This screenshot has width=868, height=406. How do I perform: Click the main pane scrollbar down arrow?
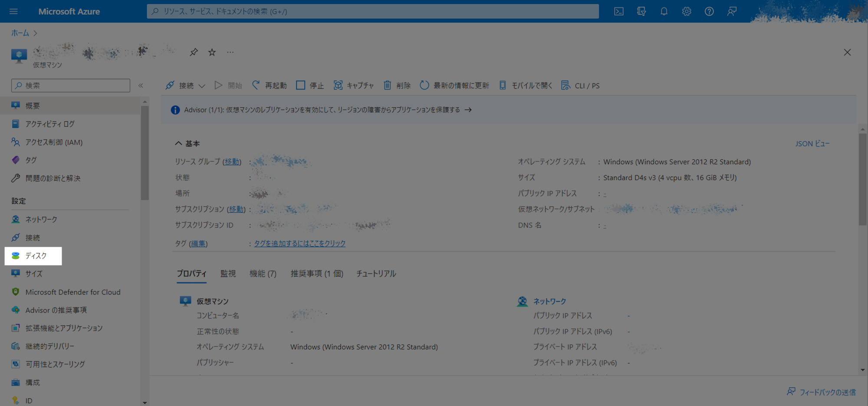pyautogui.click(x=862, y=370)
